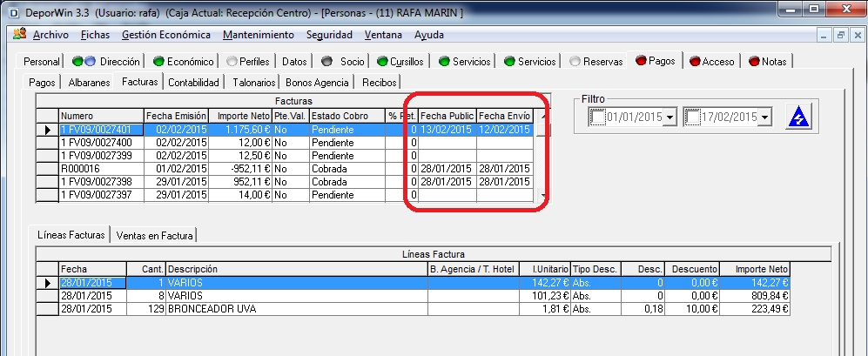Sort by the Importe Neto header in Facturas
Viewport: 868px width, 356px height.
[x=240, y=116]
